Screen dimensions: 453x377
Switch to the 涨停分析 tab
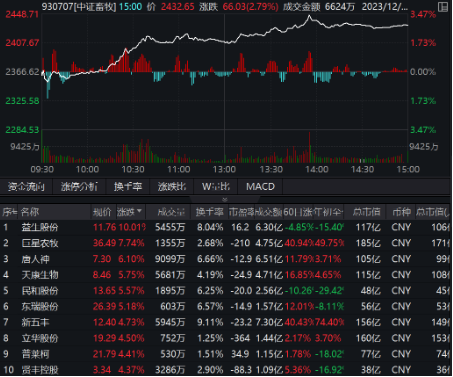click(x=79, y=186)
